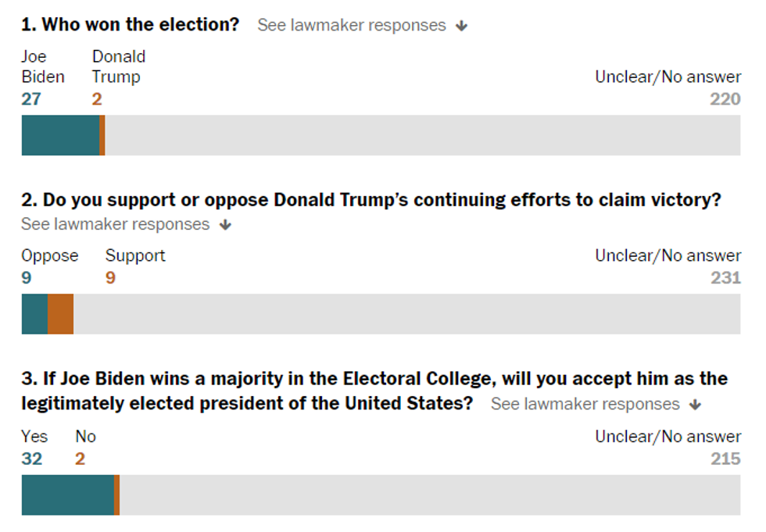
Task: Click the Joe Biden count of 27
Action: coord(31,99)
